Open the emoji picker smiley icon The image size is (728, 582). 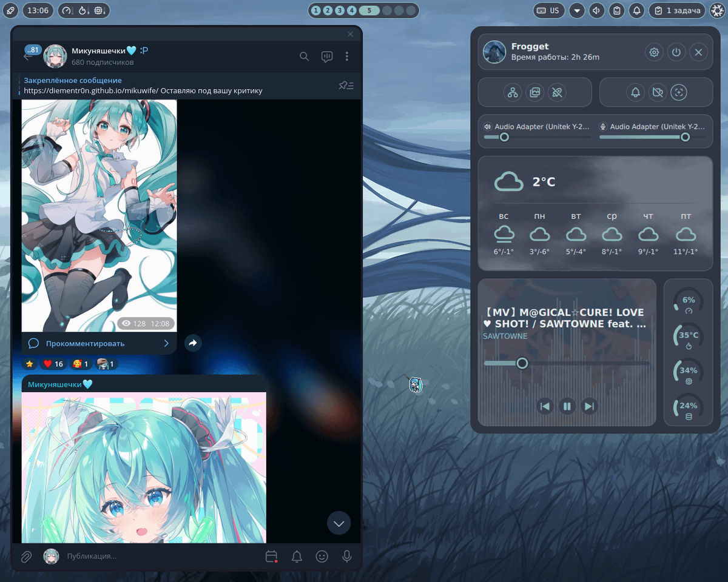(322, 557)
